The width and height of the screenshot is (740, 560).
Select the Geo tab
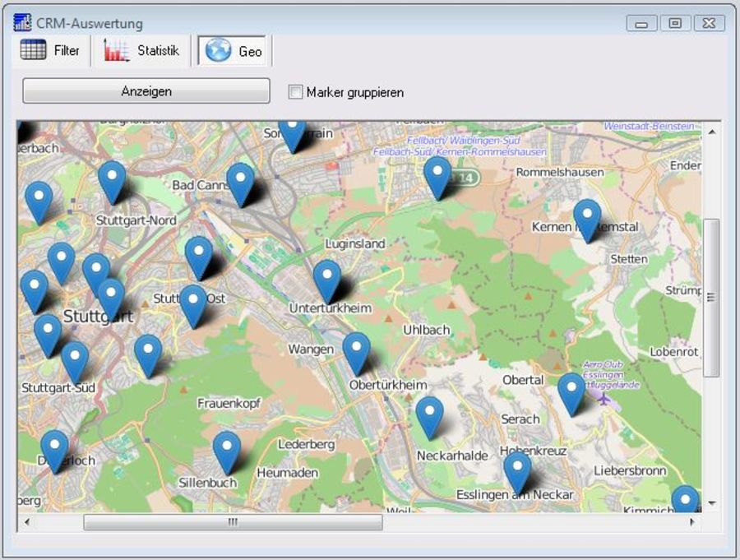coord(234,50)
